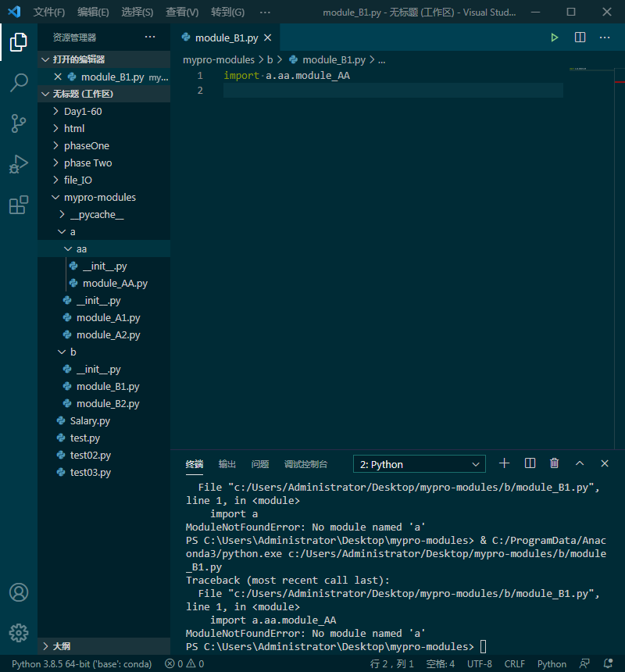Switch to the 终端 panel tab
625x672 pixels.
point(195,464)
